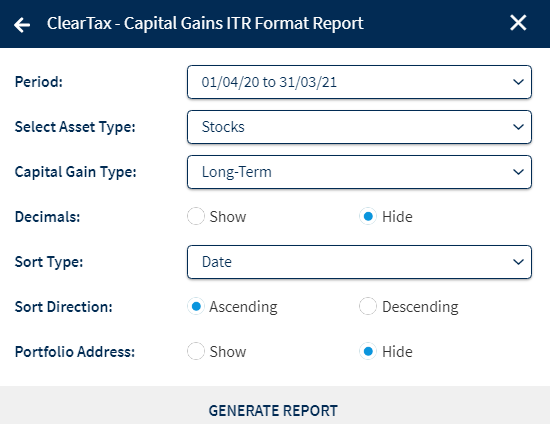Click the chevron in the Date dropdown
This screenshot has width=550, height=424.
point(518,262)
